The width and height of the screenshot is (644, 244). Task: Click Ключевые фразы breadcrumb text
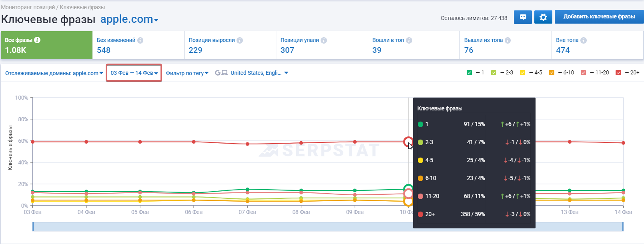pos(82,7)
